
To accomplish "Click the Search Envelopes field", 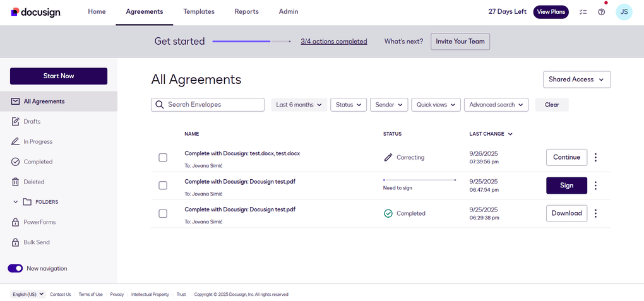I will coord(208,105).
